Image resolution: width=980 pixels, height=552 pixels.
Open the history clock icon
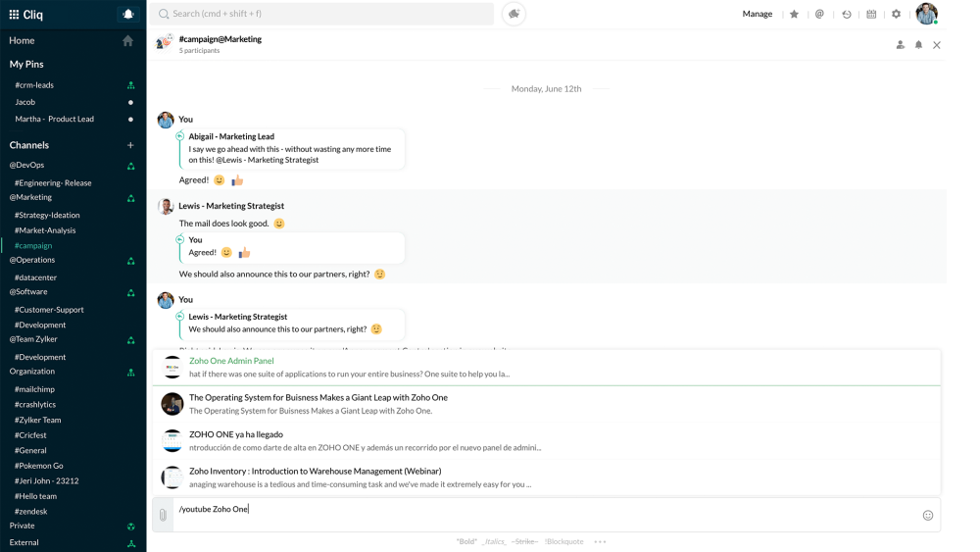coord(847,15)
